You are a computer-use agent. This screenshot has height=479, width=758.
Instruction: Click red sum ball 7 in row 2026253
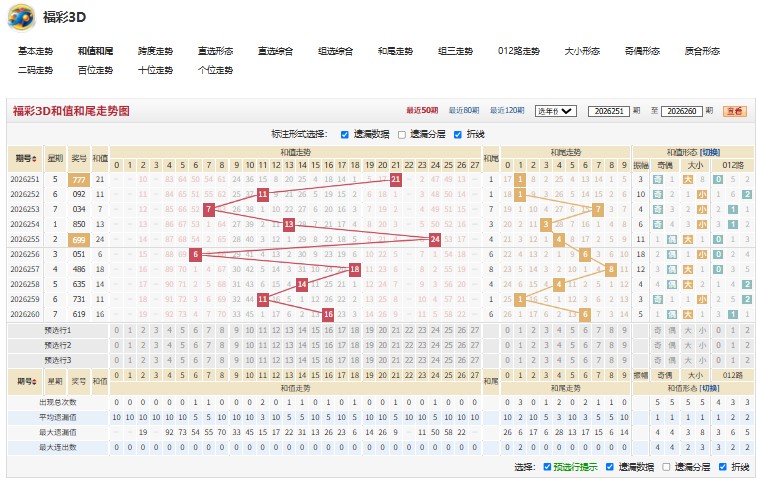pos(208,209)
